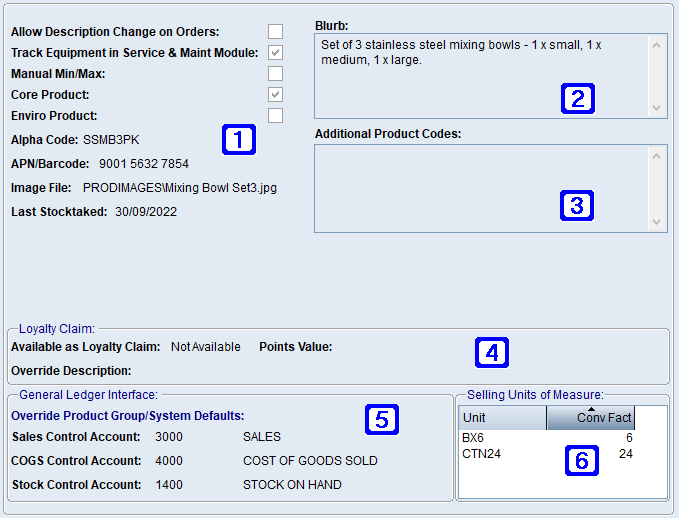
Task: Toggle Track Equipment in Service & Maint Module
Action: (x=275, y=53)
